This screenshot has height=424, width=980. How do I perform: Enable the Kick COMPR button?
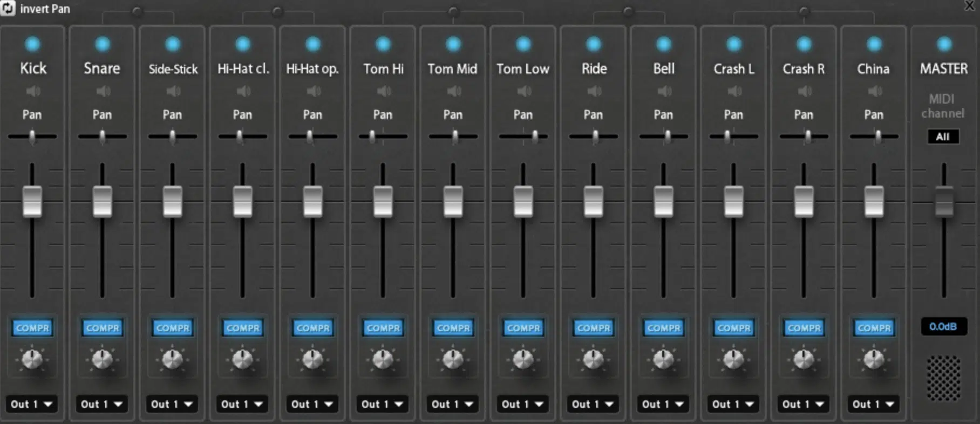pyautogui.click(x=32, y=328)
